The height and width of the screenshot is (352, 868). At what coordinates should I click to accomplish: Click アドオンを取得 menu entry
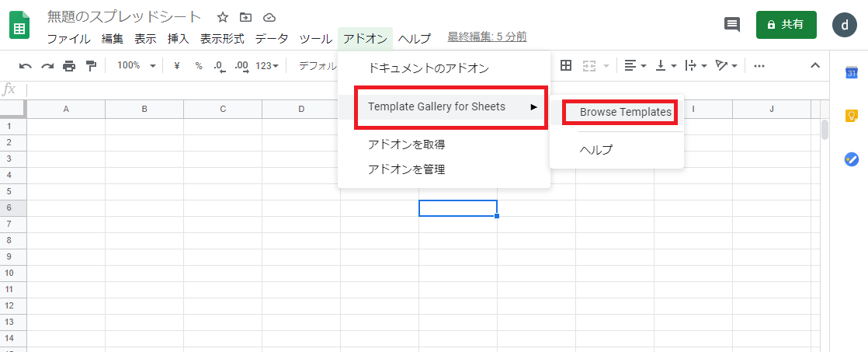coord(406,145)
